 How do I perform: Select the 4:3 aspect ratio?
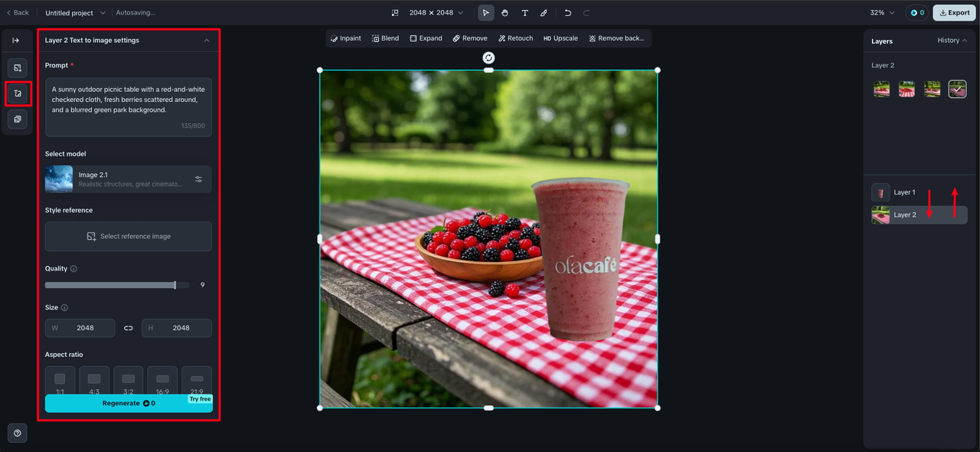[94, 382]
